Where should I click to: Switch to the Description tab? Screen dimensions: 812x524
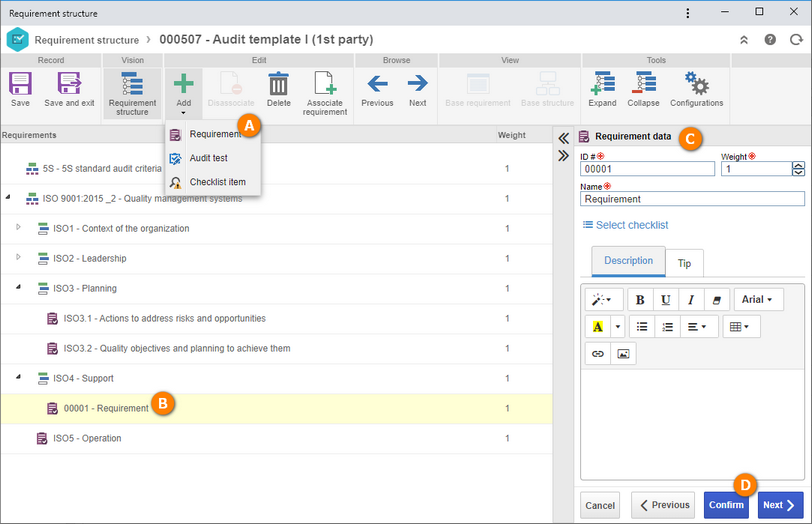coord(628,261)
